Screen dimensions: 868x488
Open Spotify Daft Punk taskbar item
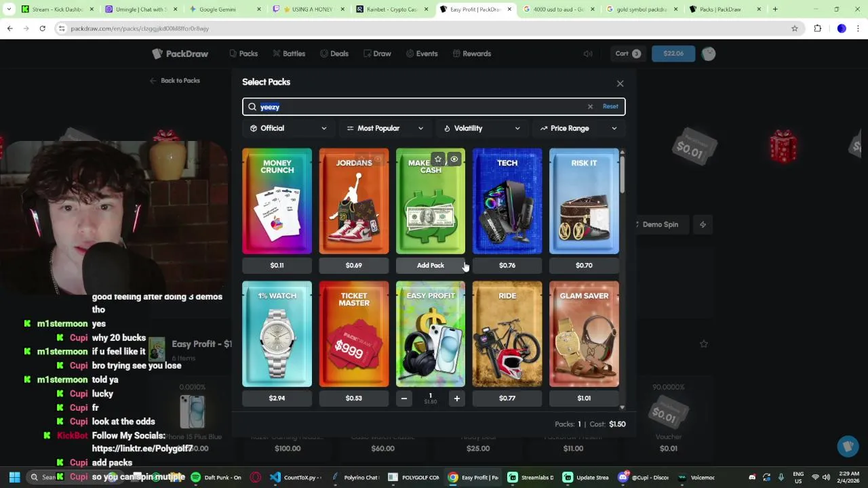[216, 477]
